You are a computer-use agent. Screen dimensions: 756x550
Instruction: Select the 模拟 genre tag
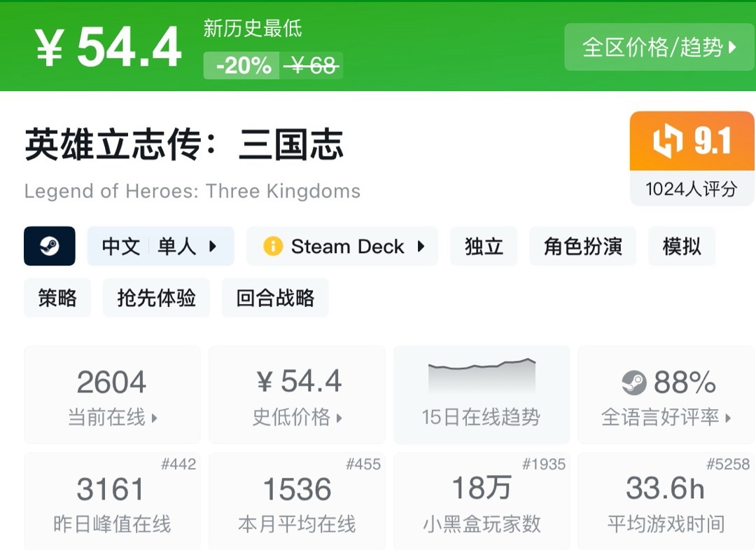coord(682,247)
